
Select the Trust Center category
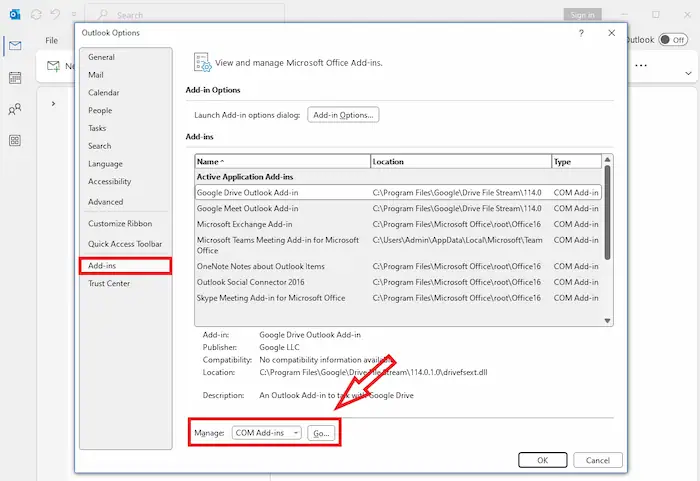click(x=109, y=283)
